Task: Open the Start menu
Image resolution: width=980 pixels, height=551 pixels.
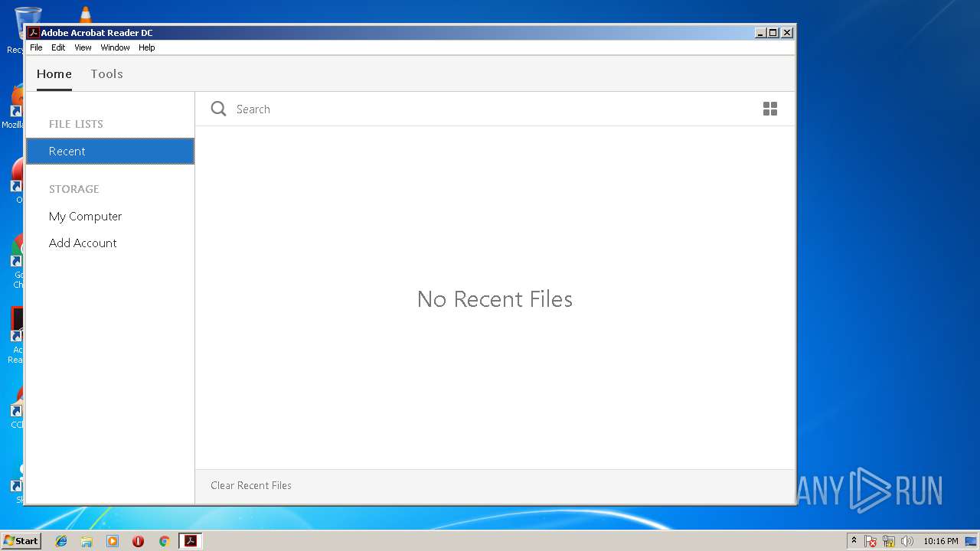Action: tap(21, 541)
